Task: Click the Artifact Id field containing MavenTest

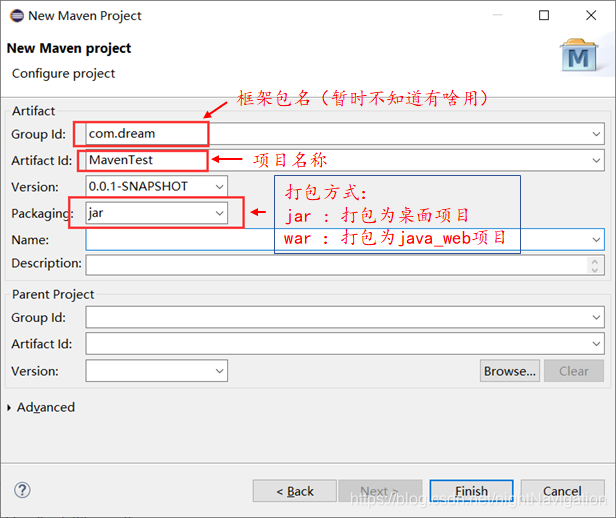Action: pyautogui.click(x=345, y=160)
